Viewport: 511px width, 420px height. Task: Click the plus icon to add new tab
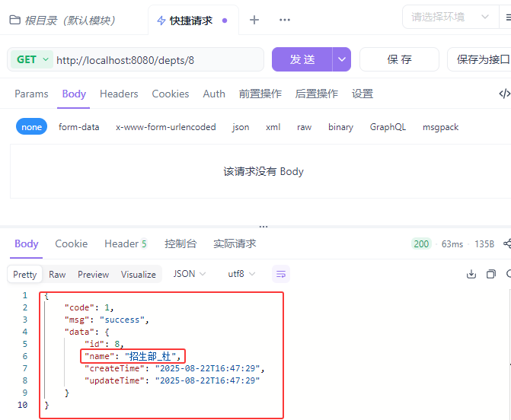pyautogui.click(x=254, y=20)
